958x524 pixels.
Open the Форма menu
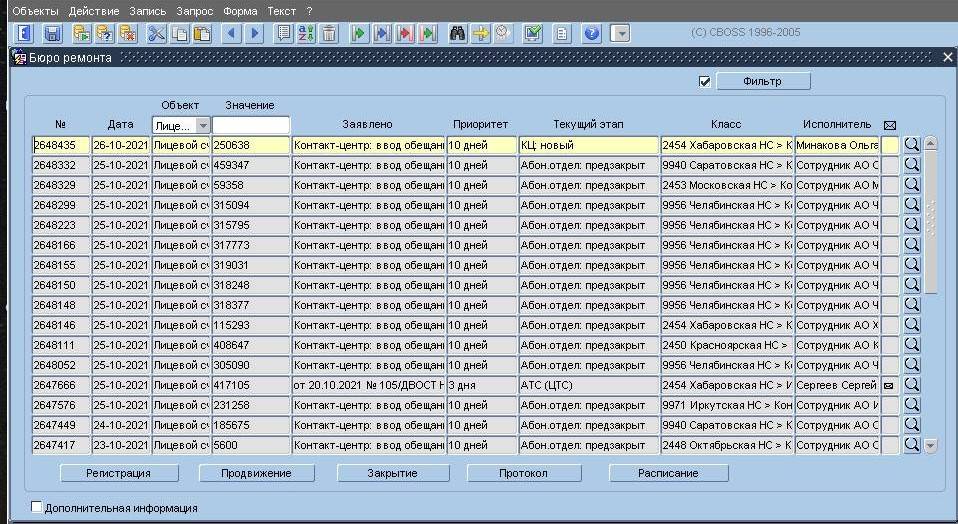click(x=240, y=11)
